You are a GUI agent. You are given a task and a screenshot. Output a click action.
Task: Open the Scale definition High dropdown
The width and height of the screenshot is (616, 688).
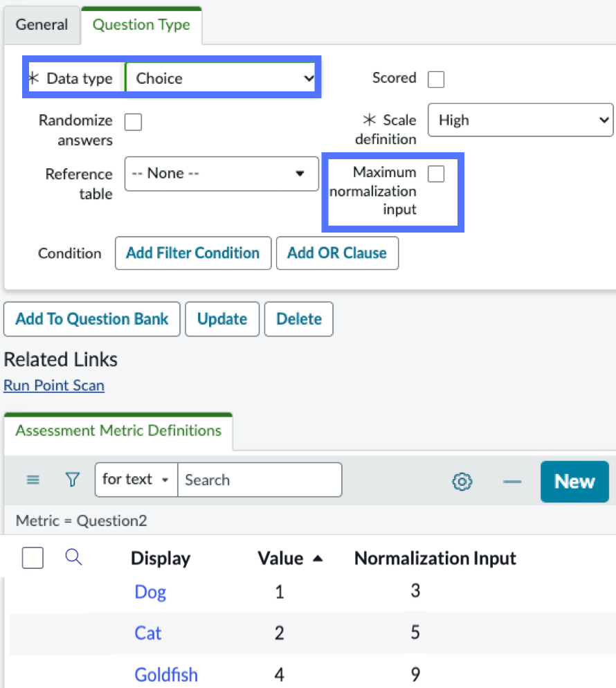tap(520, 120)
